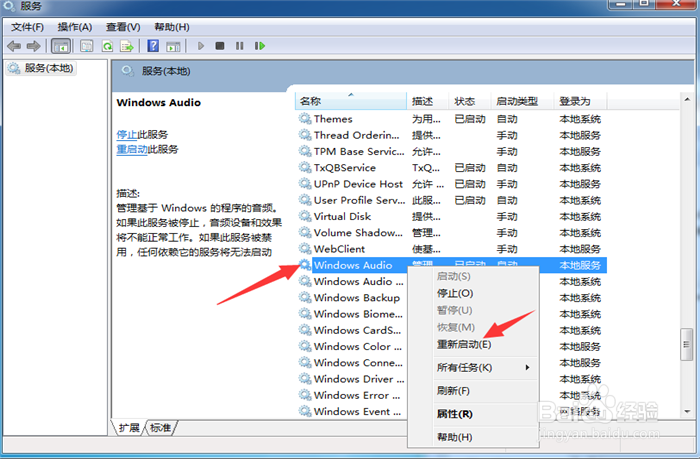Click the Pause service toolbar icon
This screenshot has width=700, height=459.
240,46
